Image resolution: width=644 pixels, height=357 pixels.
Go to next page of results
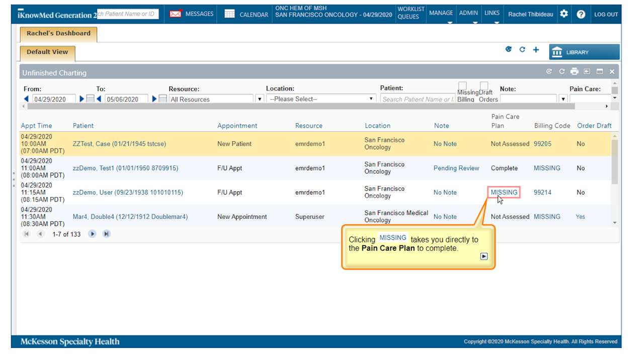[x=92, y=234]
